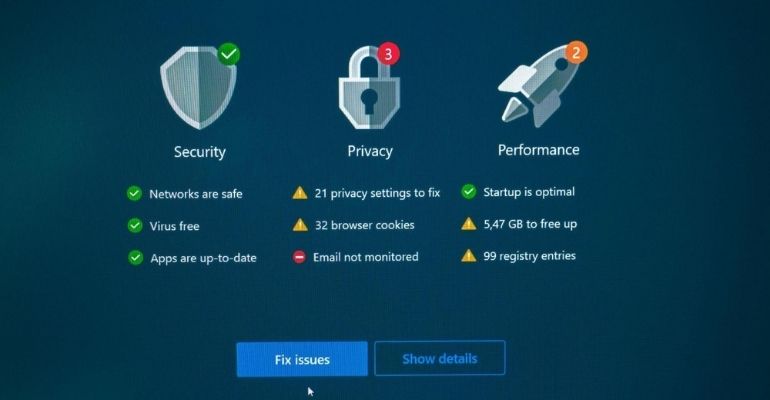Click the warning icon beside 32 browser cookies
770x400 pixels.
(x=300, y=225)
